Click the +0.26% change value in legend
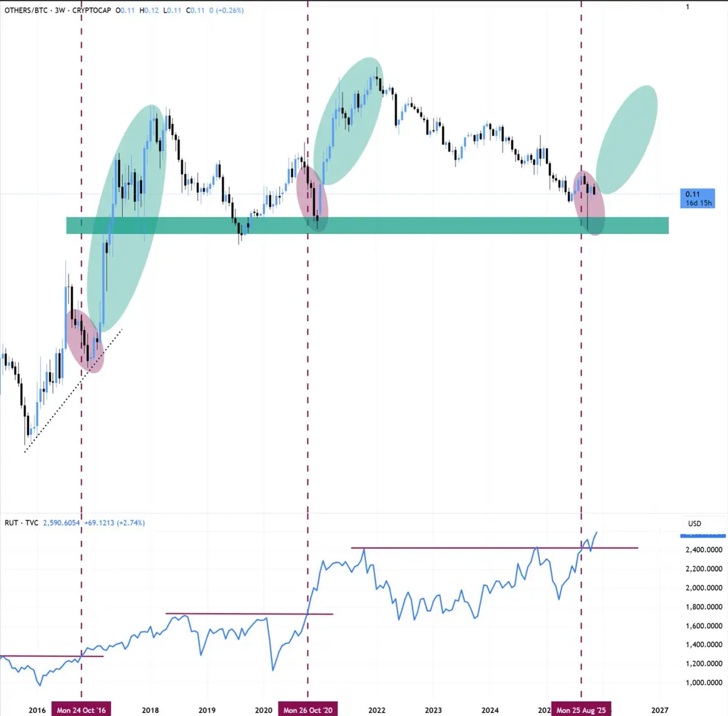 coord(229,10)
